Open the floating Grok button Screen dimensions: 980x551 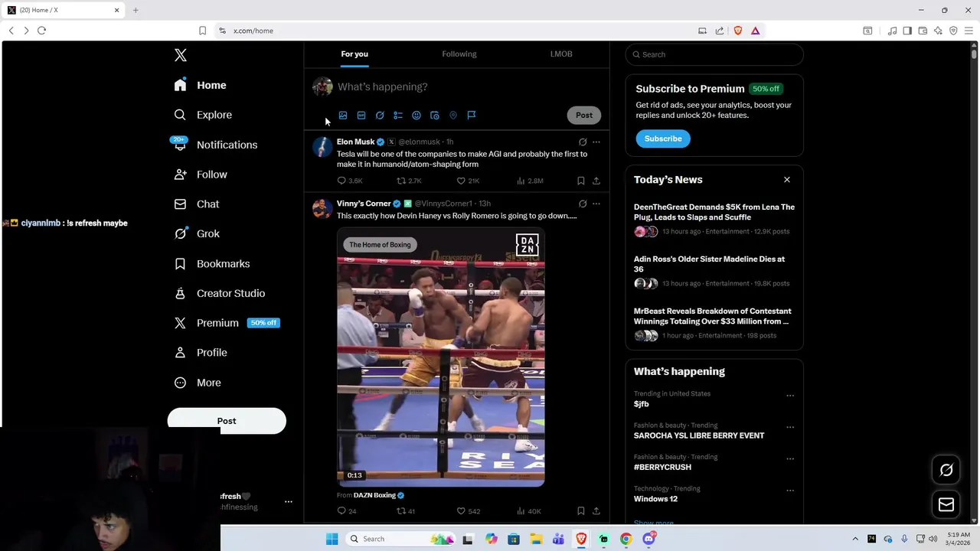[x=946, y=470]
